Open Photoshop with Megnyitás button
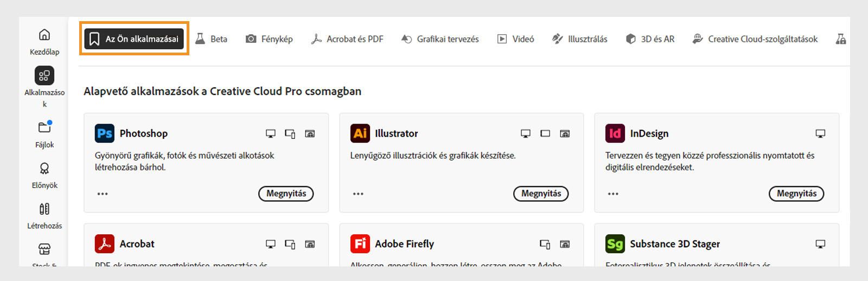Screen dimensions: 868x281 286,194
